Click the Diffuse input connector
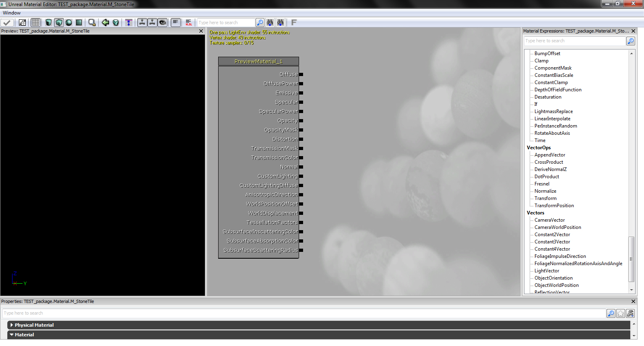Image resolution: width=644 pixels, height=346 pixels. (x=301, y=74)
